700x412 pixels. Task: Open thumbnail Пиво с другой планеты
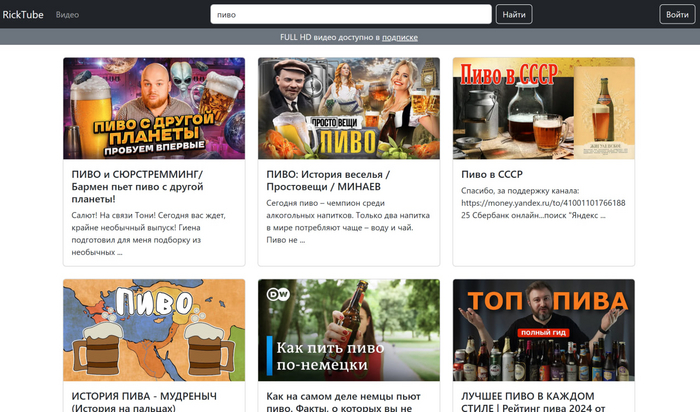tap(154, 108)
